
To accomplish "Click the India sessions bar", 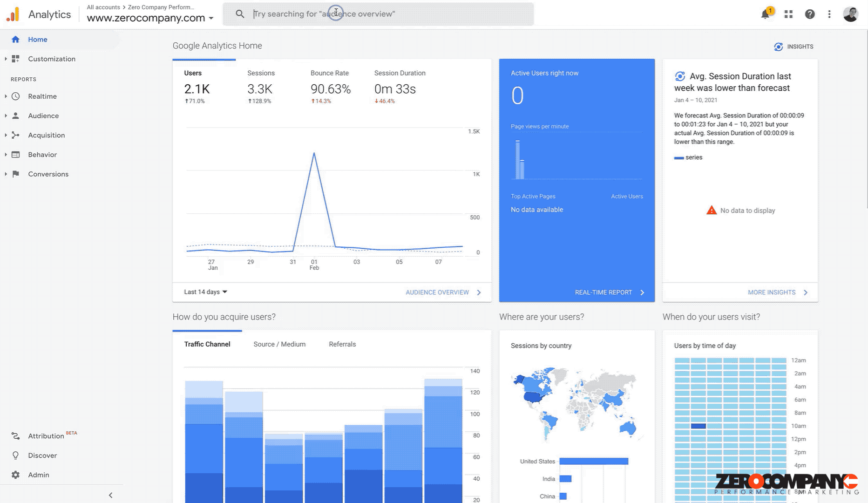I will (x=565, y=479).
